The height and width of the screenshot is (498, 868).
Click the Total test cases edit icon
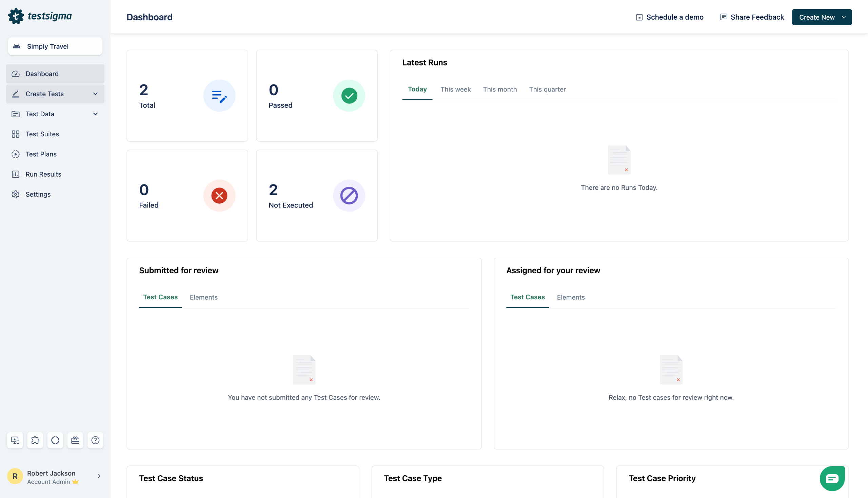[219, 96]
